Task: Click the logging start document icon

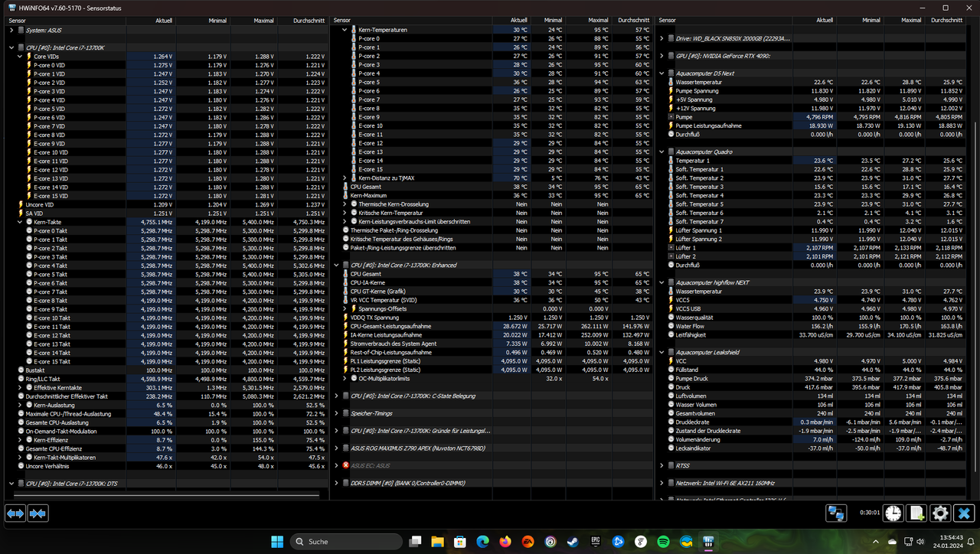Action: [x=916, y=513]
